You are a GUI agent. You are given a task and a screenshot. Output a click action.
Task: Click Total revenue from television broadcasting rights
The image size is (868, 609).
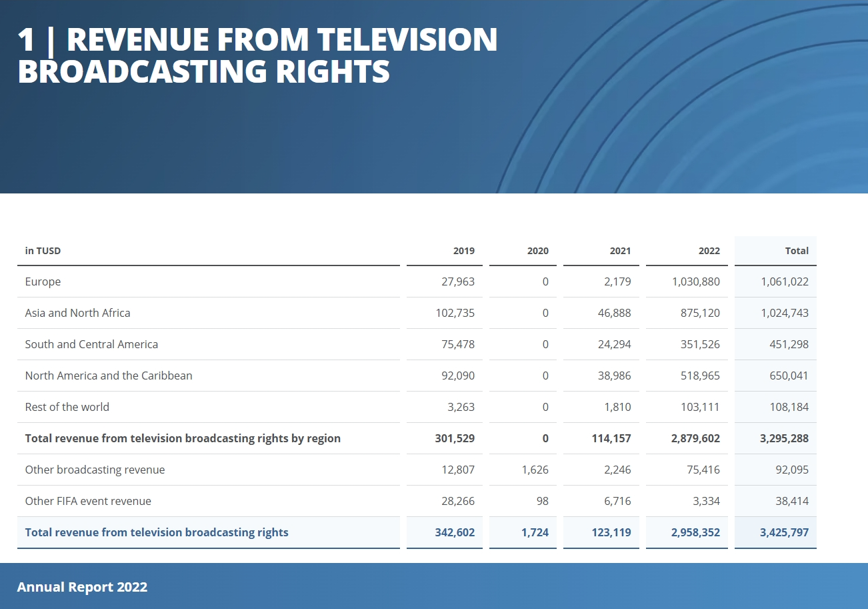157,532
